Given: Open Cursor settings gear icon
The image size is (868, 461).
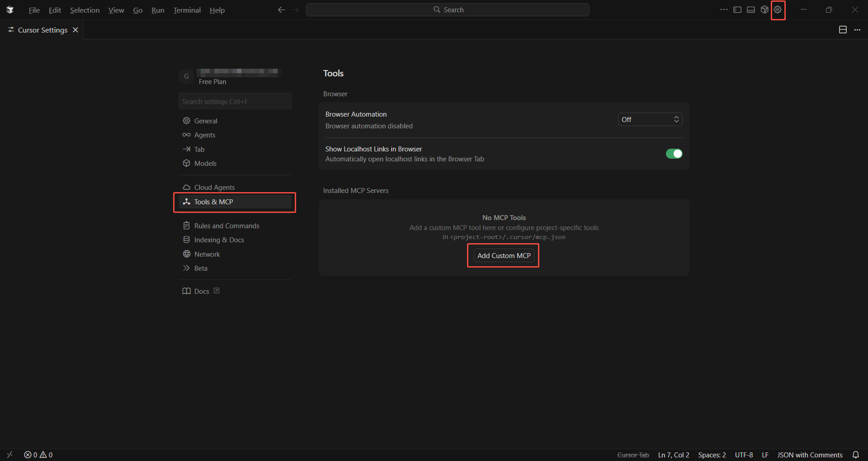Looking at the screenshot, I should pyautogui.click(x=778, y=9).
